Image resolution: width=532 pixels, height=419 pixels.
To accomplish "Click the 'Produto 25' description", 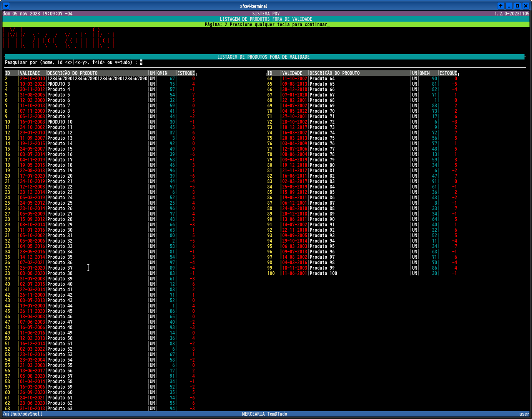I will tap(60, 203).
